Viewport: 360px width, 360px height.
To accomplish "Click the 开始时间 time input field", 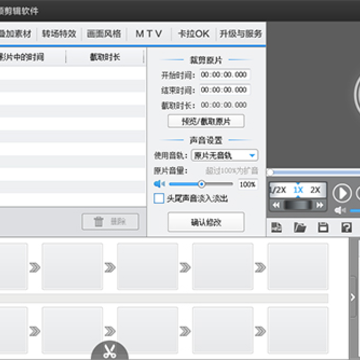I will tap(225, 75).
